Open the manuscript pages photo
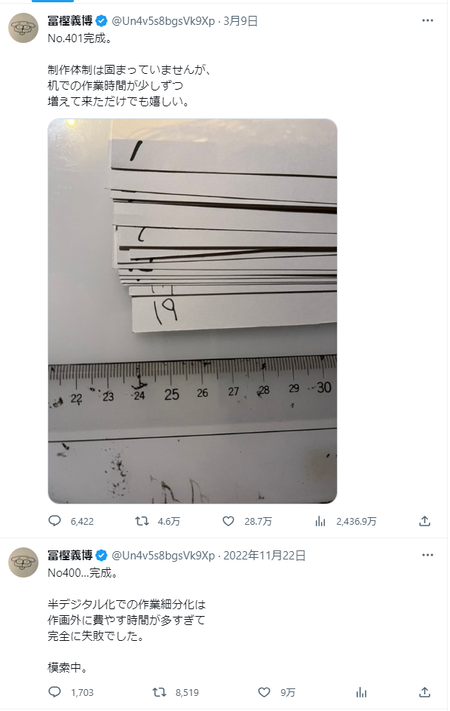This screenshot has width=450, height=711. (192, 311)
